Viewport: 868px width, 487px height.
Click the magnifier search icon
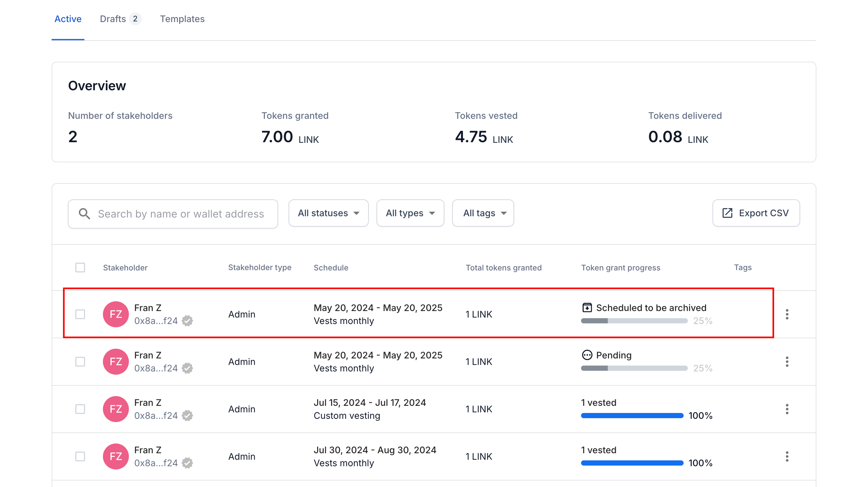point(84,214)
